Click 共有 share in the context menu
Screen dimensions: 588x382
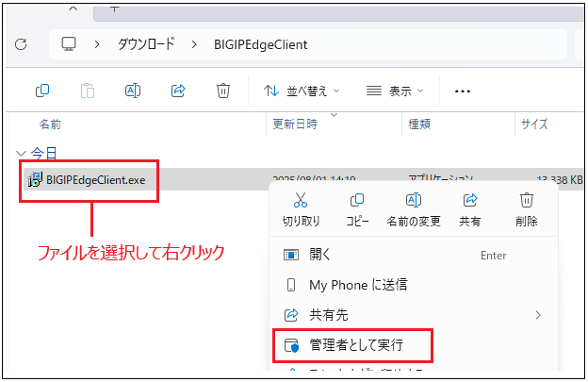(x=470, y=209)
